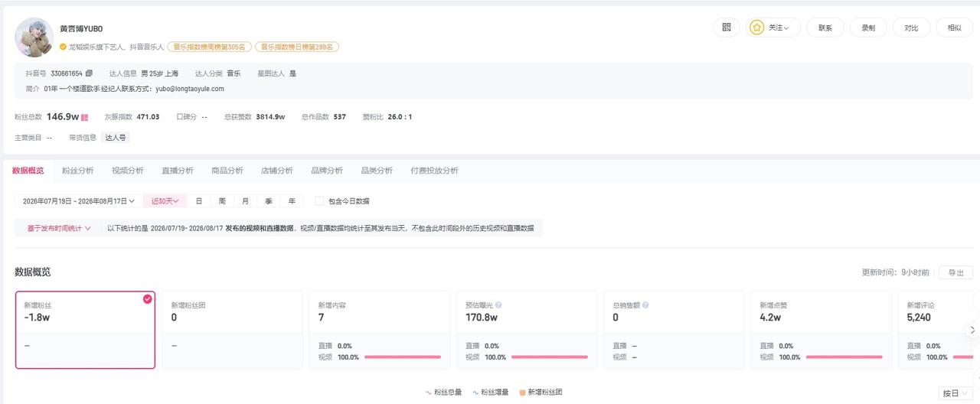This screenshot has height=404, width=980.
Task: Switch to 店铺分析 tab
Action: (x=277, y=171)
